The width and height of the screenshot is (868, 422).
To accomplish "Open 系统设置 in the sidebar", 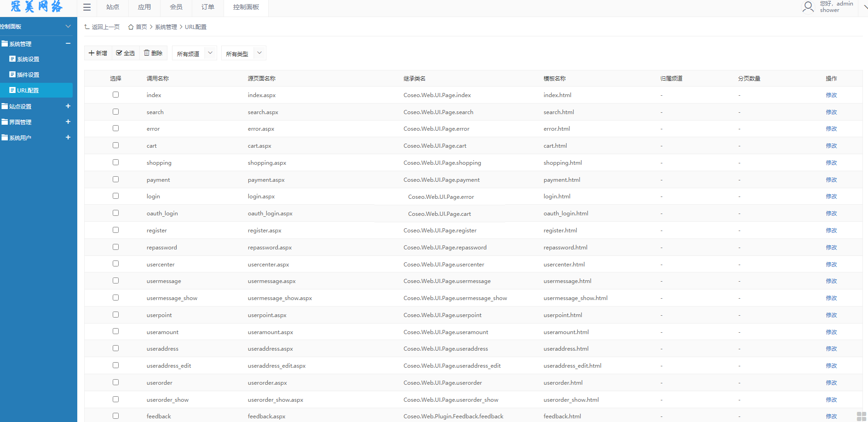I will [28, 59].
